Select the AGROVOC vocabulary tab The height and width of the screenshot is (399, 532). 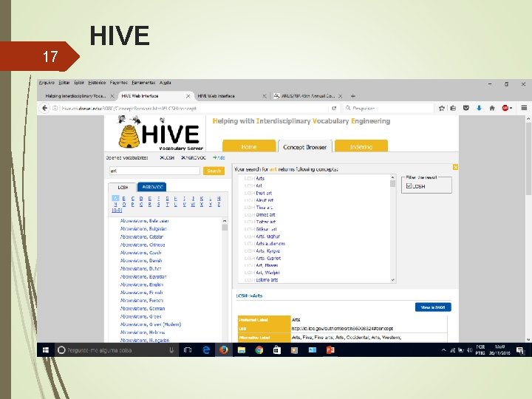(x=152, y=187)
